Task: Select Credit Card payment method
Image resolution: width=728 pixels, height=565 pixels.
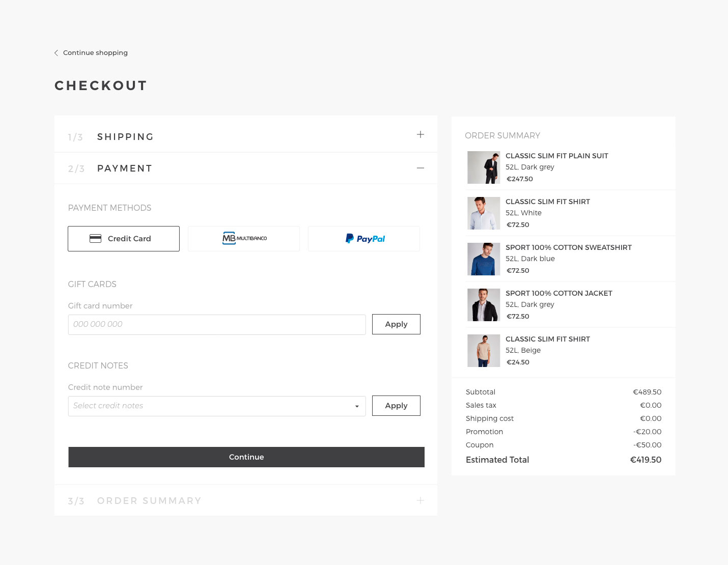Action: click(x=124, y=239)
